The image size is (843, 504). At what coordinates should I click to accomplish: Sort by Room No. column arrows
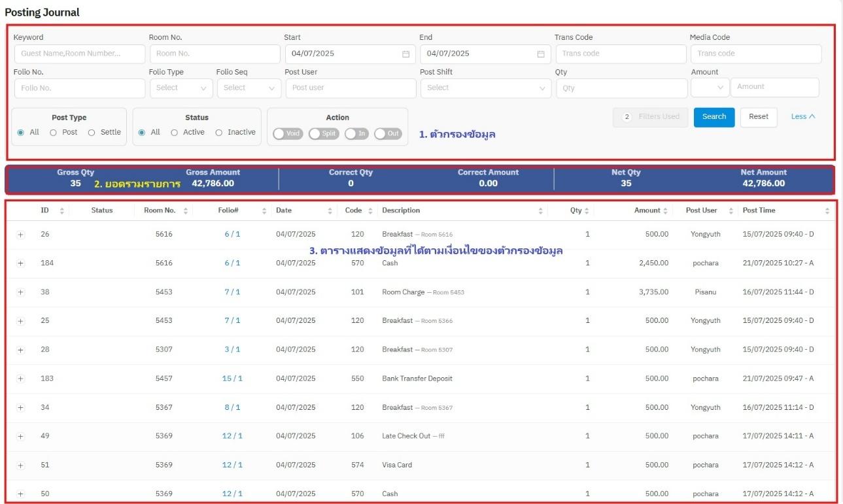[x=186, y=210]
